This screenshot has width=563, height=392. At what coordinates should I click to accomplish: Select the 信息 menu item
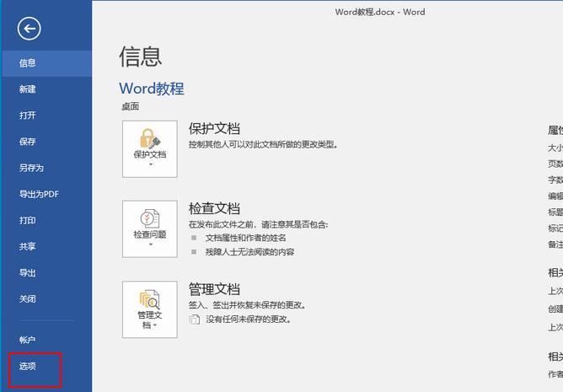(x=46, y=63)
